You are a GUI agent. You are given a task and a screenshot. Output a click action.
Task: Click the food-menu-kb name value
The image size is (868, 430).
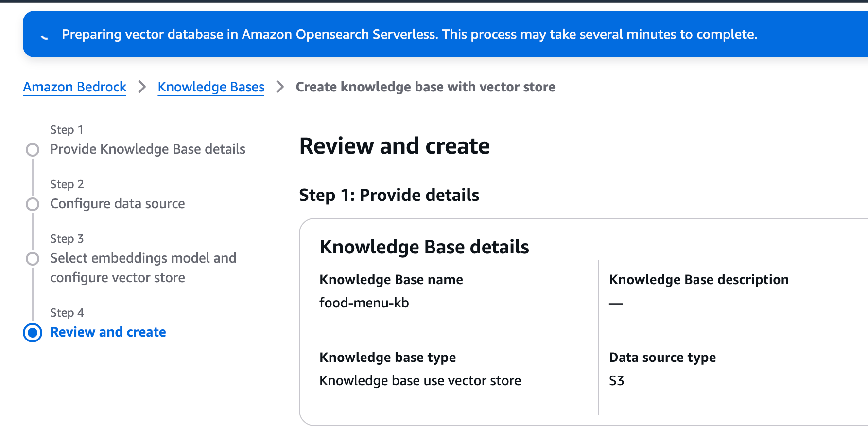point(364,303)
